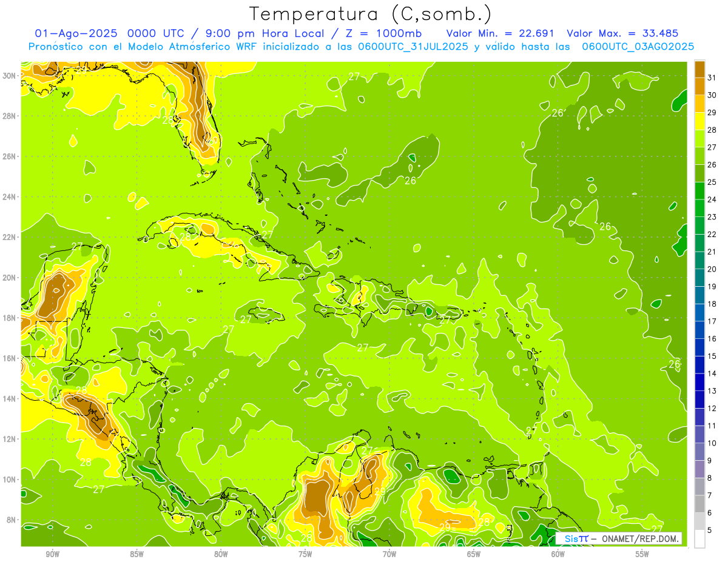Click the "9:00 pm Hora Local" text
The width and height of the screenshot is (728, 562).
point(268,33)
